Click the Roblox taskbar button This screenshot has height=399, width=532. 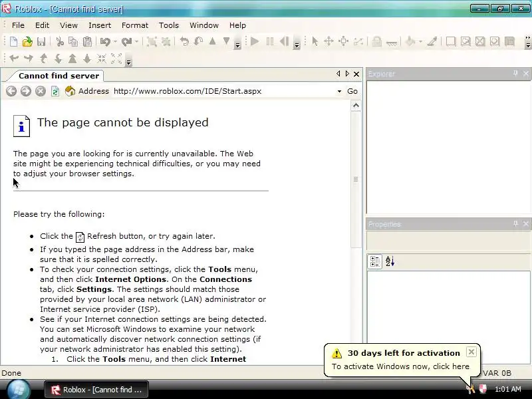point(96,390)
